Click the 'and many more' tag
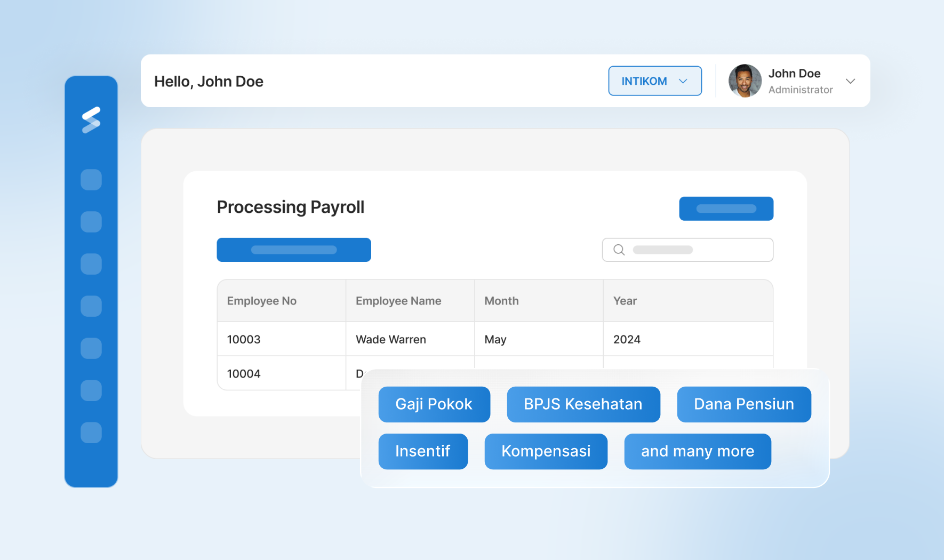This screenshot has height=560, width=944. pos(697,451)
